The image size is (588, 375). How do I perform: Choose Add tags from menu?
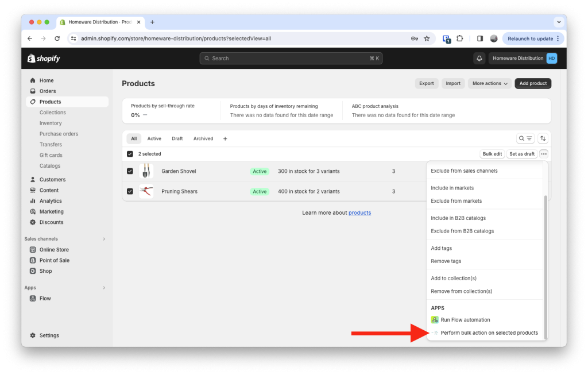(442, 248)
